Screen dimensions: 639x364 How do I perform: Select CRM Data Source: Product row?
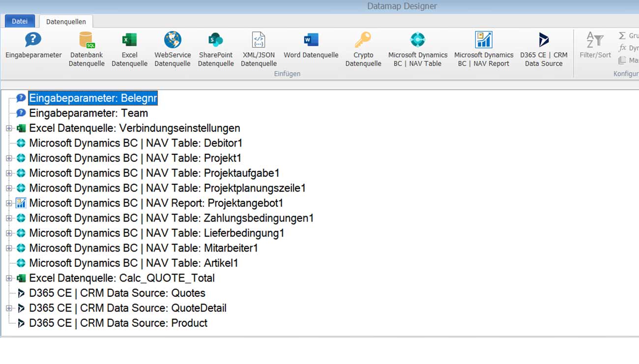118,323
